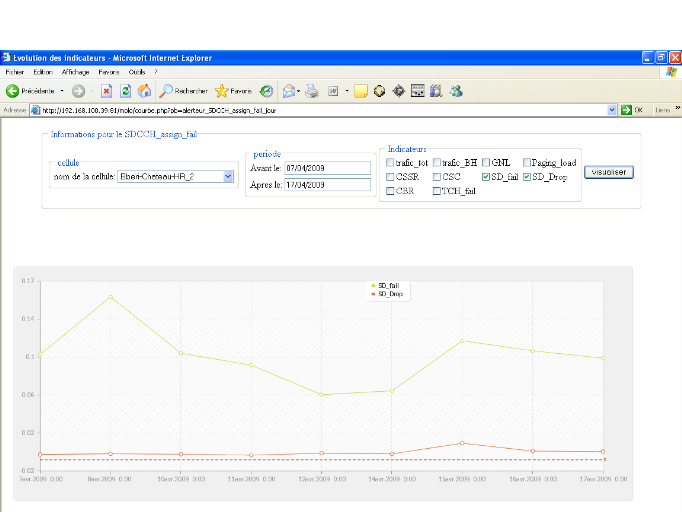Enable the TCH_fail indicator checkbox
The height and width of the screenshot is (512, 682).
coord(436,191)
